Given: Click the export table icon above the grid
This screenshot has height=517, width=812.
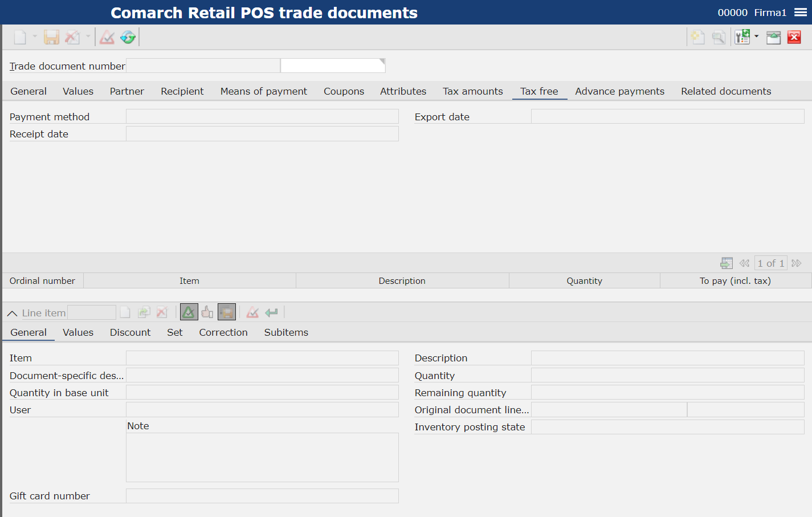Looking at the screenshot, I should [727, 263].
